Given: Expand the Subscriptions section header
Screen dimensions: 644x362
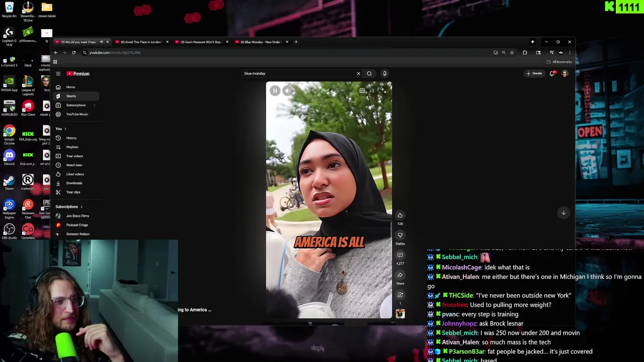Looking at the screenshot, I should pos(69,207).
